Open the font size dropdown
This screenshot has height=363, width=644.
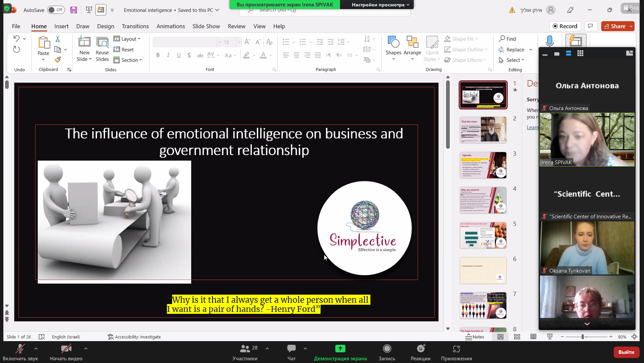239,42
